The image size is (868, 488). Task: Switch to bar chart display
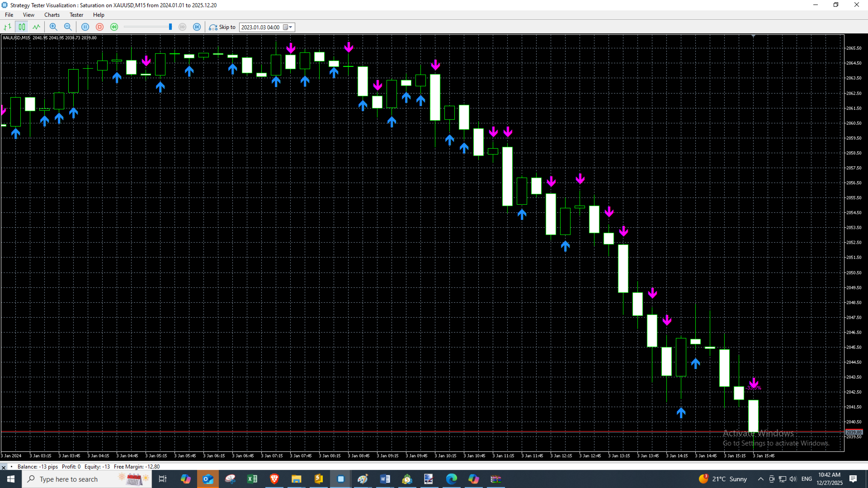(x=8, y=27)
